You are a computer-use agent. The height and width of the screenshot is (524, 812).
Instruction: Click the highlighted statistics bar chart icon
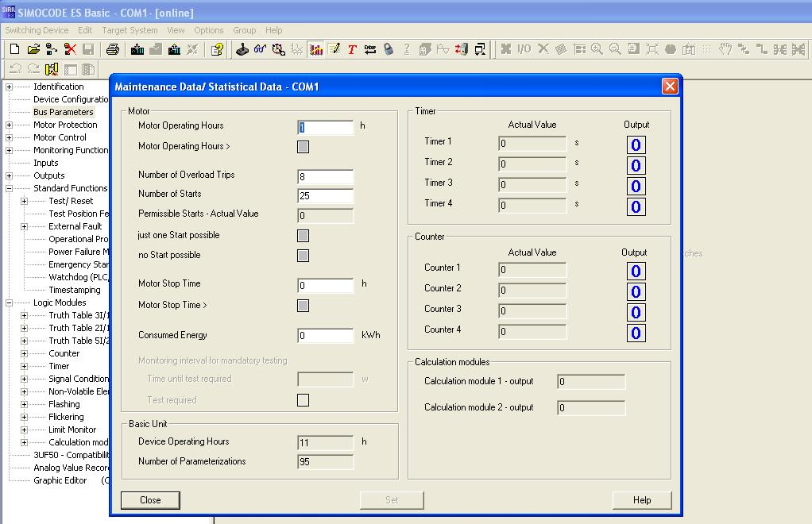(x=315, y=49)
